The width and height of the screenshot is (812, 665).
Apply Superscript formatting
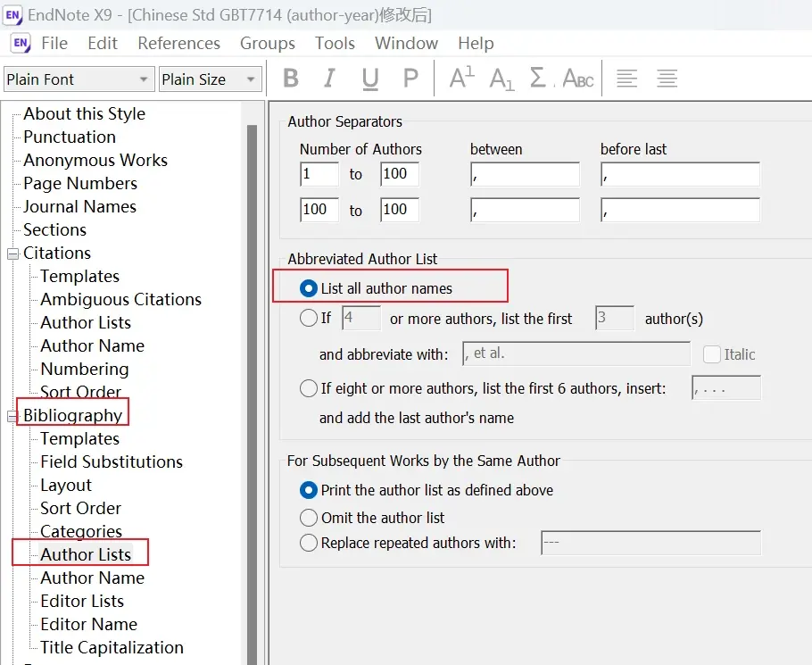(461, 79)
